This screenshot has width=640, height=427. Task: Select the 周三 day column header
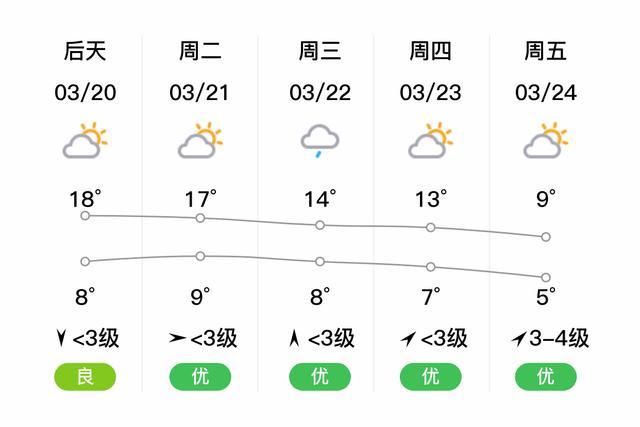coord(320,51)
